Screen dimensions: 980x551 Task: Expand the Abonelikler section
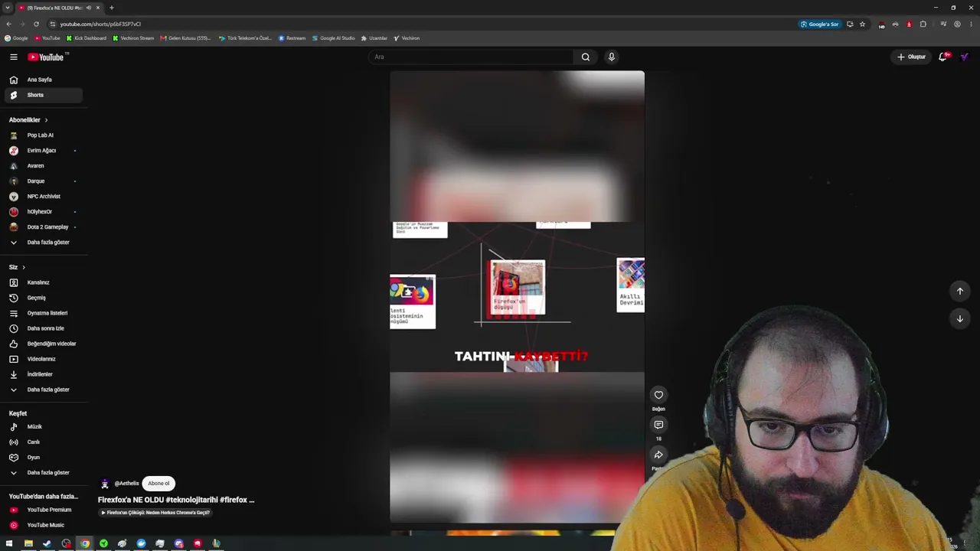29,120
